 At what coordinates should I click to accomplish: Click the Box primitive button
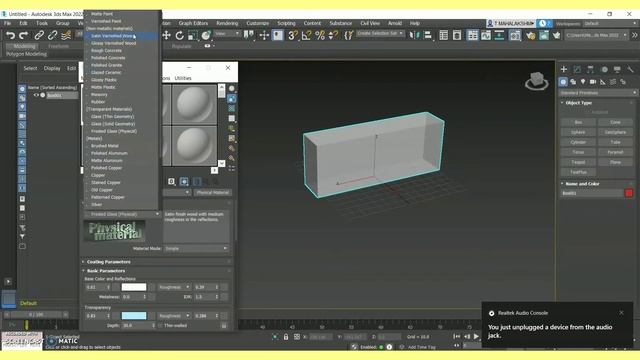pos(578,122)
